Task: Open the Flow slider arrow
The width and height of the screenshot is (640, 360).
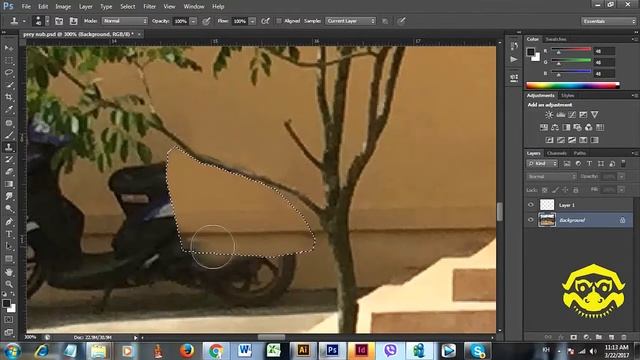Action: pos(252,21)
